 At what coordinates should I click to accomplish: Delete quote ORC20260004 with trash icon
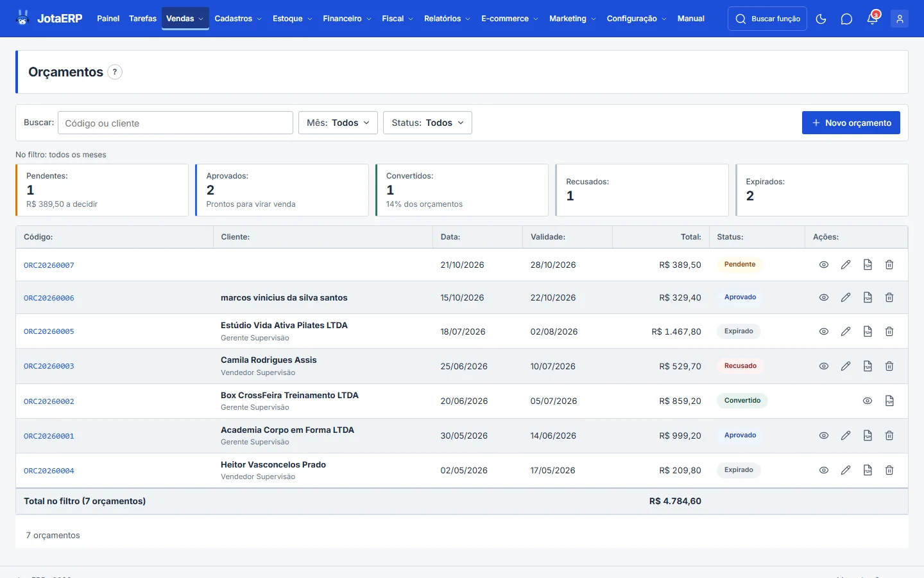[889, 470]
